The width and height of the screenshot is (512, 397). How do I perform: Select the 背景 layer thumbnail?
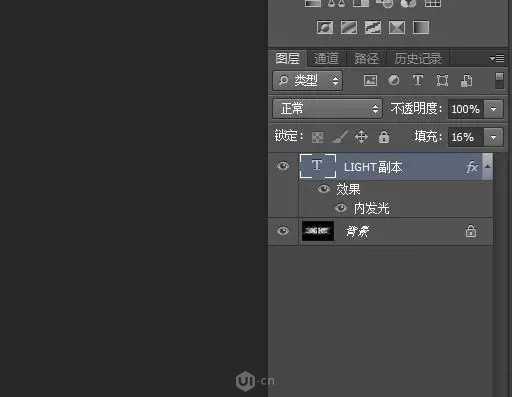(x=318, y=231)
